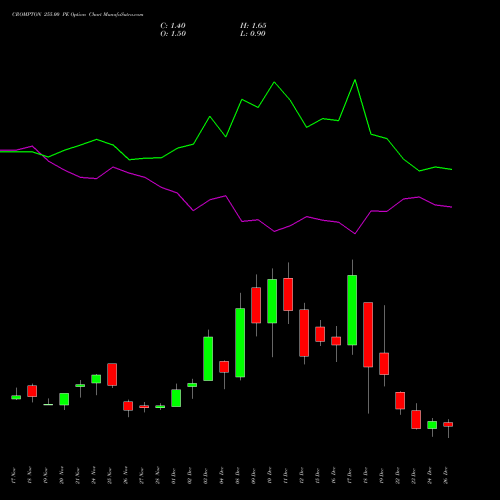500x500 pixels.
Task: Click the 19 Dec date label
Action: 382,476
